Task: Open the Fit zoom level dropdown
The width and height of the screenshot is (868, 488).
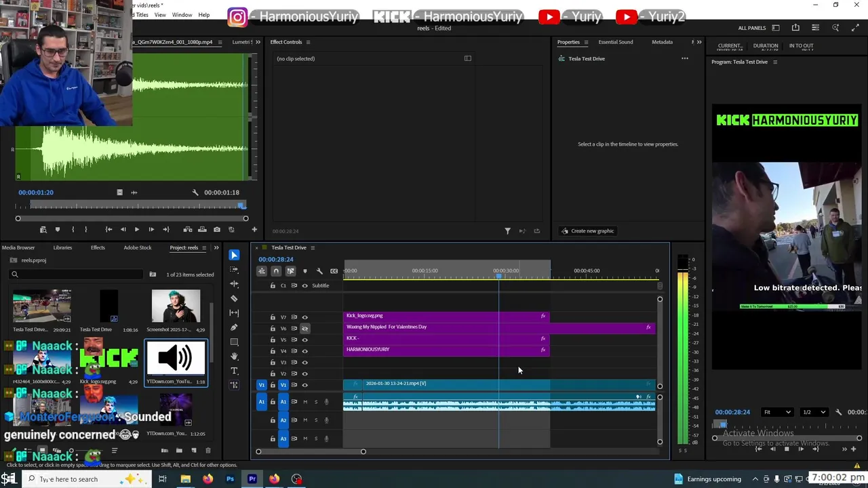Action: [777, 412]
